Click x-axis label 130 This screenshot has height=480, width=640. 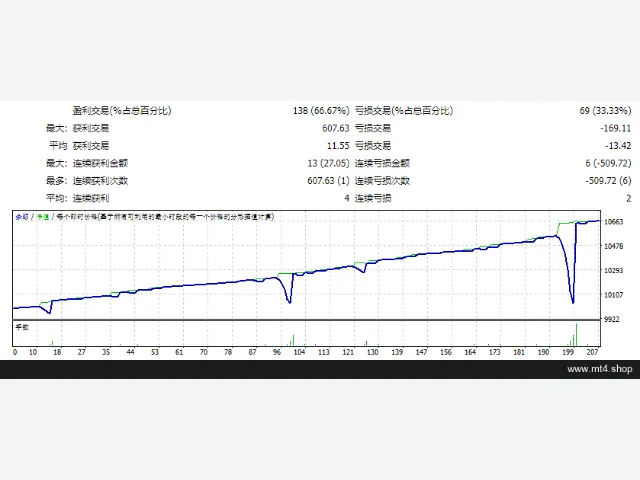(x=373, y=352)
